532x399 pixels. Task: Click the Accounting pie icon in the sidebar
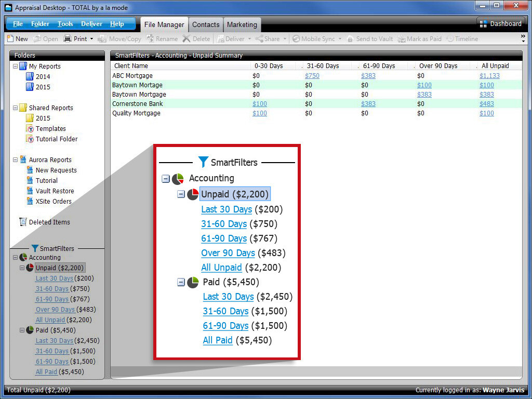click(23, 257)
